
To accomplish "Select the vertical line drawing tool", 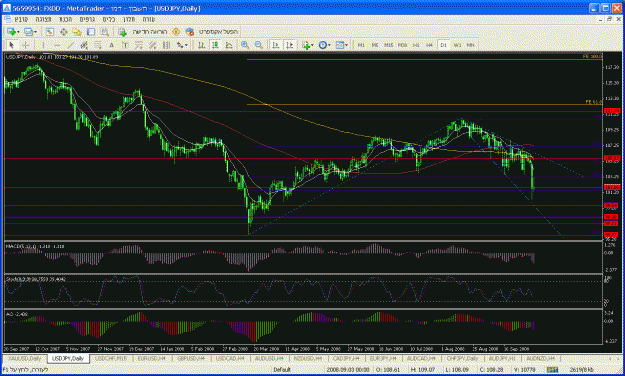I will (x=43, y=45).
